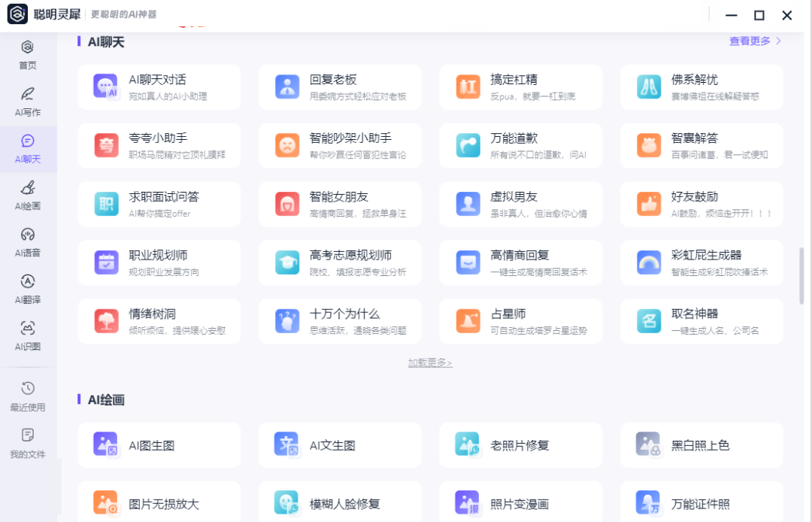Open the AI绘画 sidebar tab
The height and width of the screenshot is (522, 812).
(x=28, y=196)
